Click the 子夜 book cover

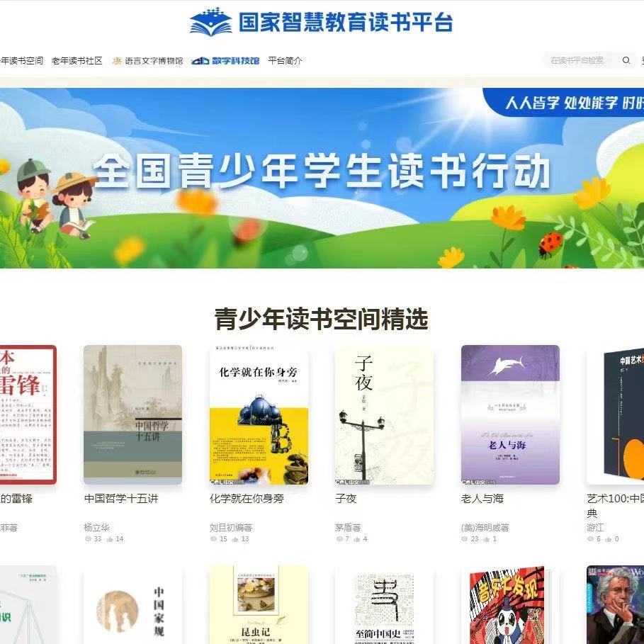[385, 415]
